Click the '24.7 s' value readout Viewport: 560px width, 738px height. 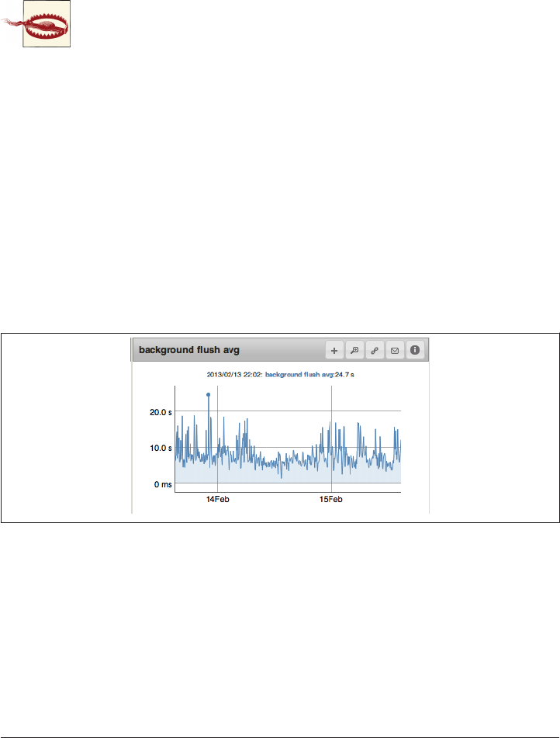(344, 375)
